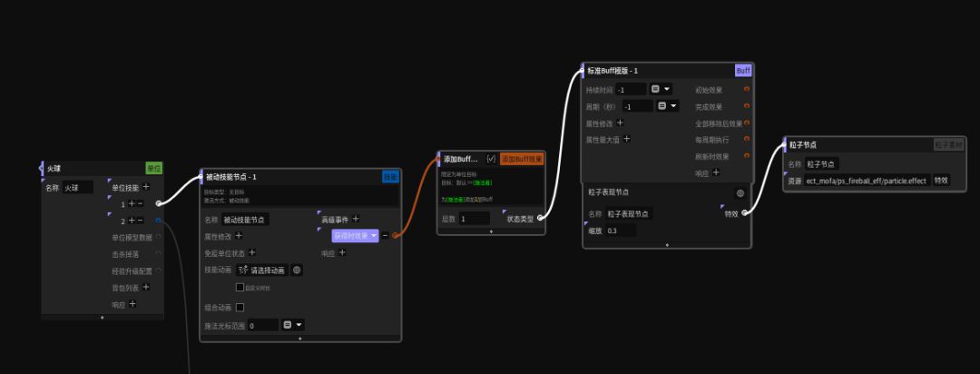
Task: Open round settings icon on 粒子表现节点
Action: (x=740, y=193)
